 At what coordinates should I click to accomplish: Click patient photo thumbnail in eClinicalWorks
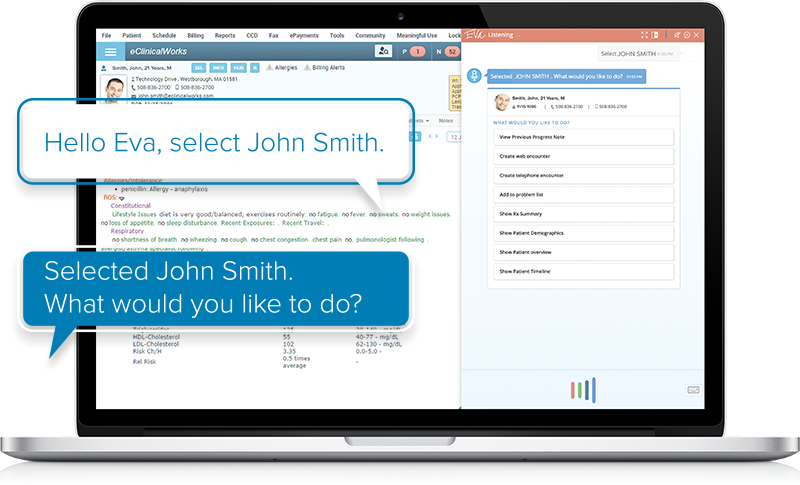[114, 89]
